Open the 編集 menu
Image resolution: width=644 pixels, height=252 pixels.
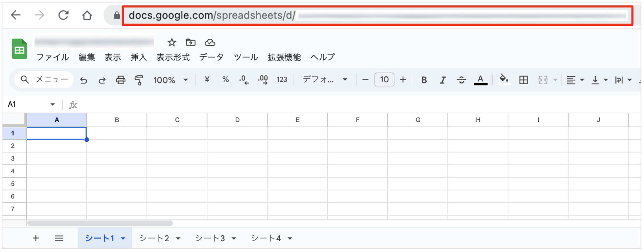coord(87,57)
